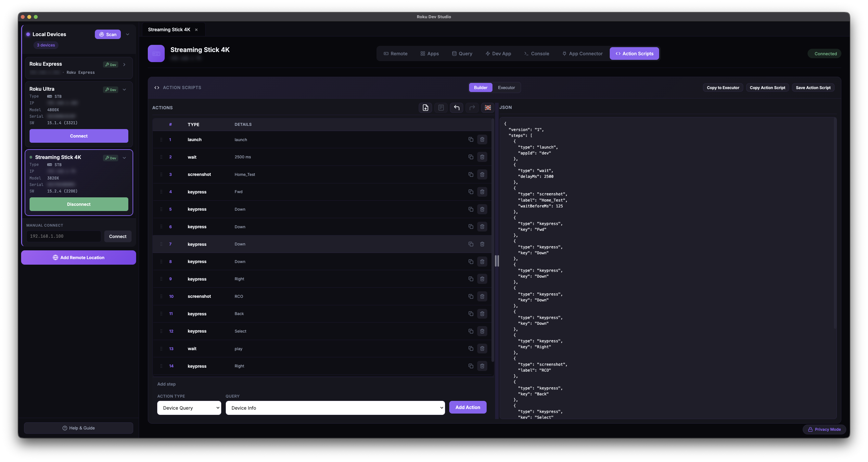Click the import script file icon
The height and width of the screenshot is (462, 868).
coord(425,108)
